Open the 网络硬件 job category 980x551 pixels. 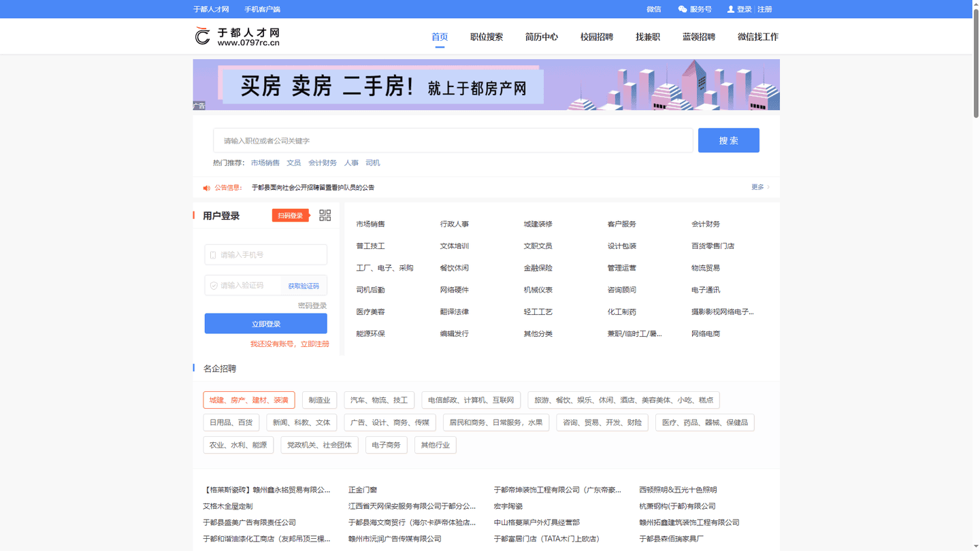[455, 290]
